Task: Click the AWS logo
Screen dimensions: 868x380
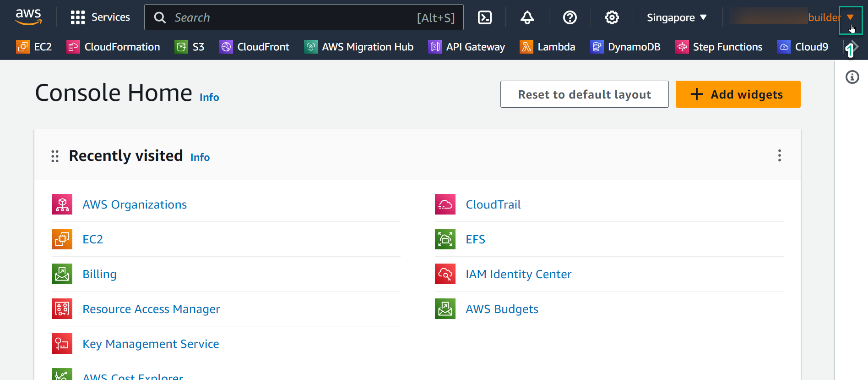Action: [x=28, y=17]
